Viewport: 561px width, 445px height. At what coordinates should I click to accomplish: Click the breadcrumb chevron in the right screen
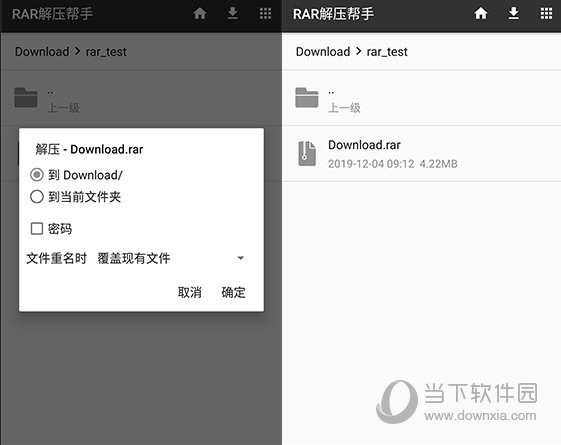click(x=358, y=52)
